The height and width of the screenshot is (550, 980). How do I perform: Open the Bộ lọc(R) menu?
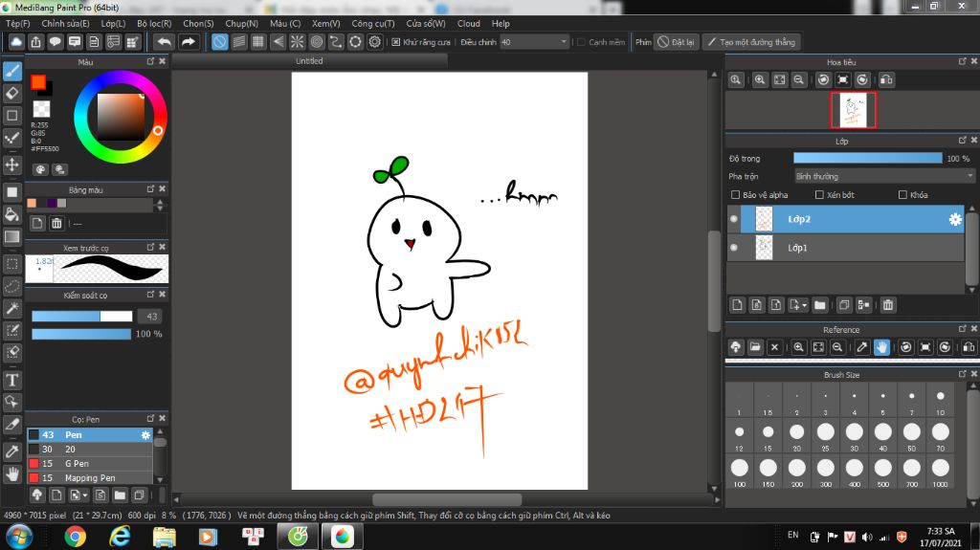coord(154,23)
